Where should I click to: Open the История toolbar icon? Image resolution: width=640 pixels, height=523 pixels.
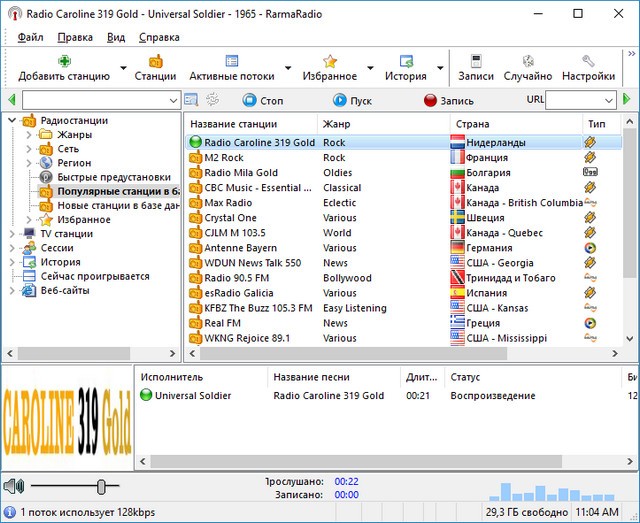point(406,62)
